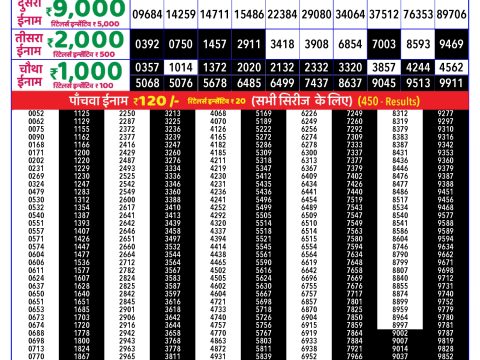Viewport: 480px width, 360px height.
Task: Select fourth prize number 9045
Action: click(x=384, y=83)
